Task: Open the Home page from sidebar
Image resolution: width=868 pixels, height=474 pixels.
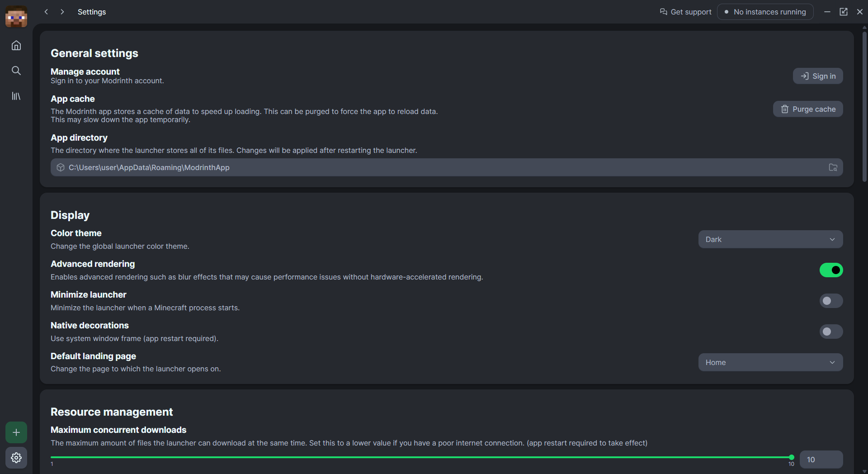Action: tap(16, 45)
